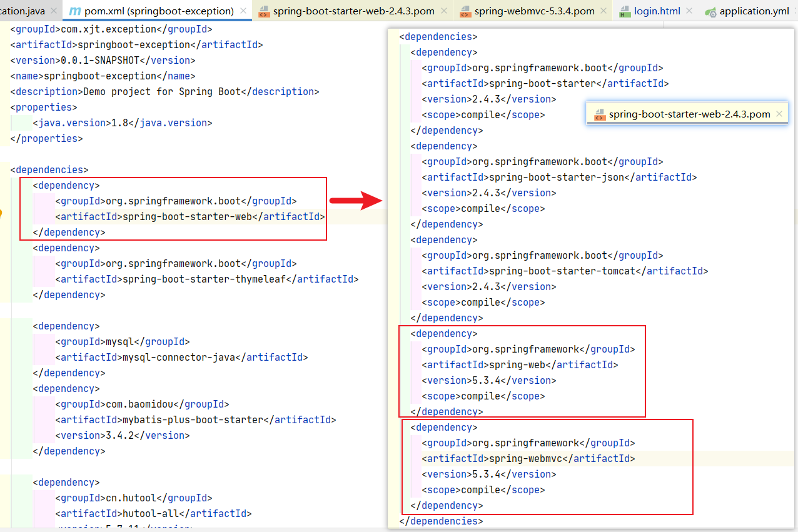Switch to the spring-boot-starter-web-2.4.3.pom editor tab
Image resolution: width=798 pixels, height=532 pixels.
pos(353,11)
